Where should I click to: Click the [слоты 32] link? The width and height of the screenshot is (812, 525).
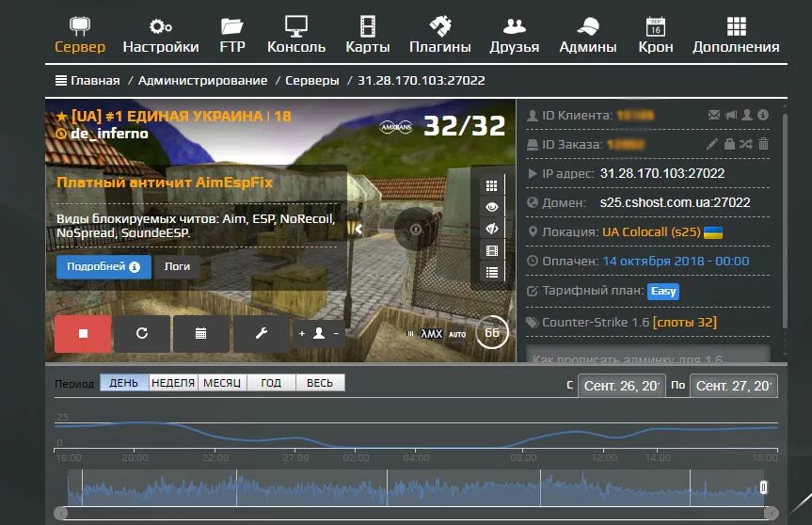click(x=685, y=322)
